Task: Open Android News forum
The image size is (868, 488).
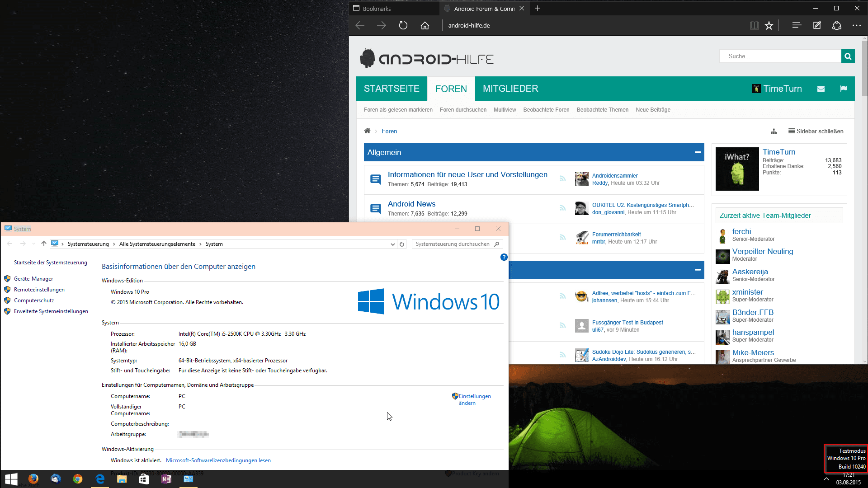Action: coord(411,204)
